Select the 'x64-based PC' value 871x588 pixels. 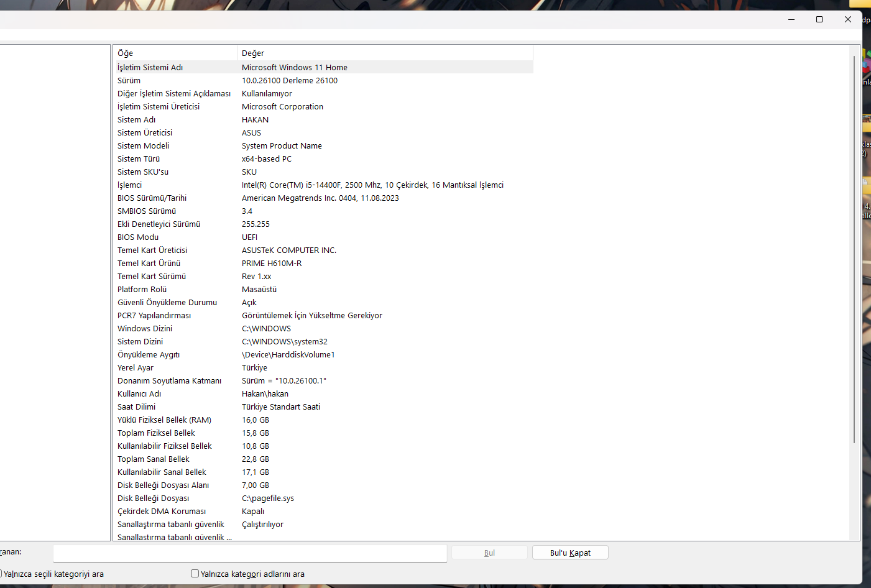point(267,159)
